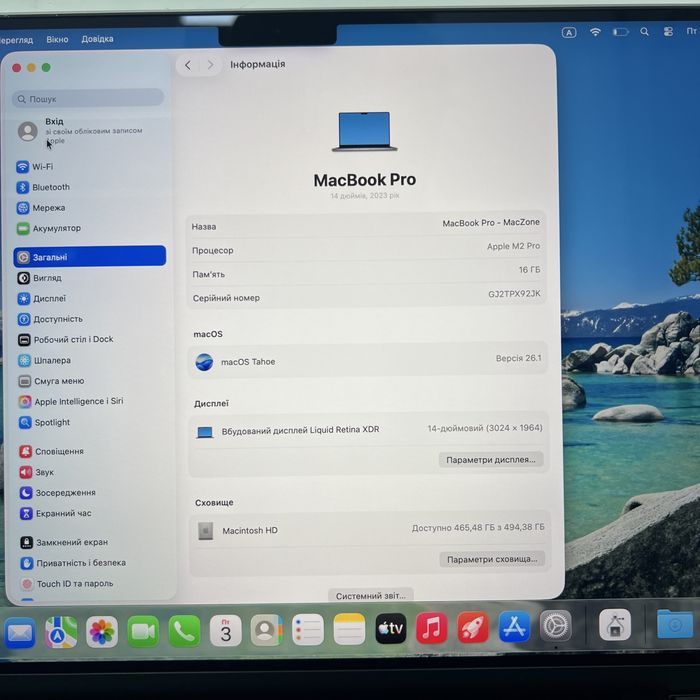
Task: Open Touch ID та пароль settings
Action: 67,583
